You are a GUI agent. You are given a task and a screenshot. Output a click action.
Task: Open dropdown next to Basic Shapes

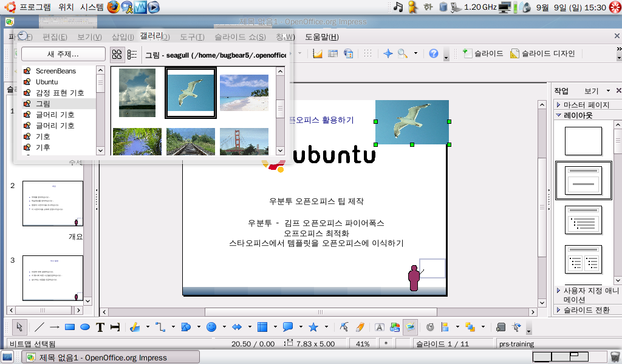[x=199, y=327]
